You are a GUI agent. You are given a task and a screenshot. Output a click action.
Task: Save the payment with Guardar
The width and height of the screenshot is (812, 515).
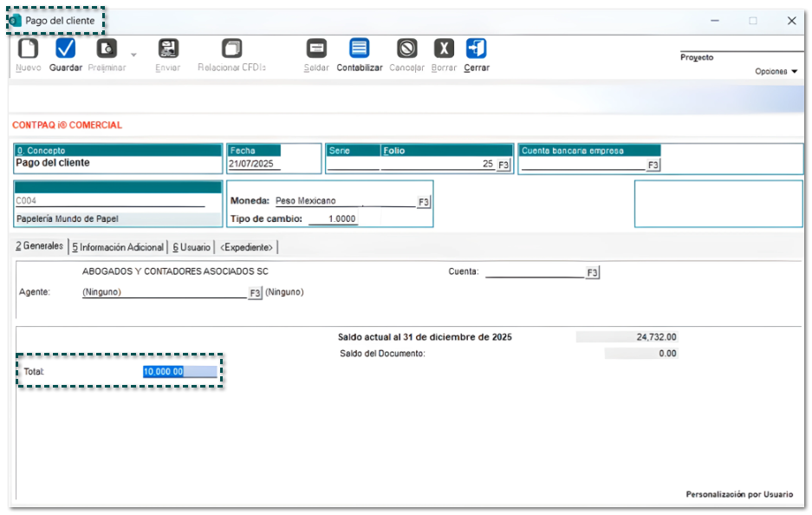66,49
